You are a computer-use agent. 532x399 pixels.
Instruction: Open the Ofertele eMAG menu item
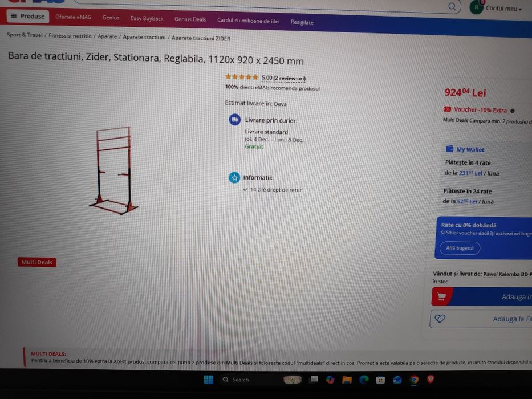point(74,17)
